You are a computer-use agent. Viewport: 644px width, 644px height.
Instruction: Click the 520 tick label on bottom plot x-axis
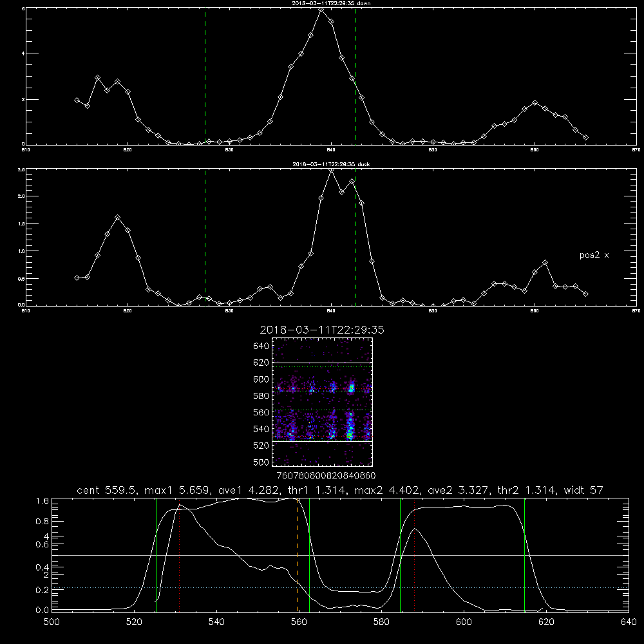[134, 622]
